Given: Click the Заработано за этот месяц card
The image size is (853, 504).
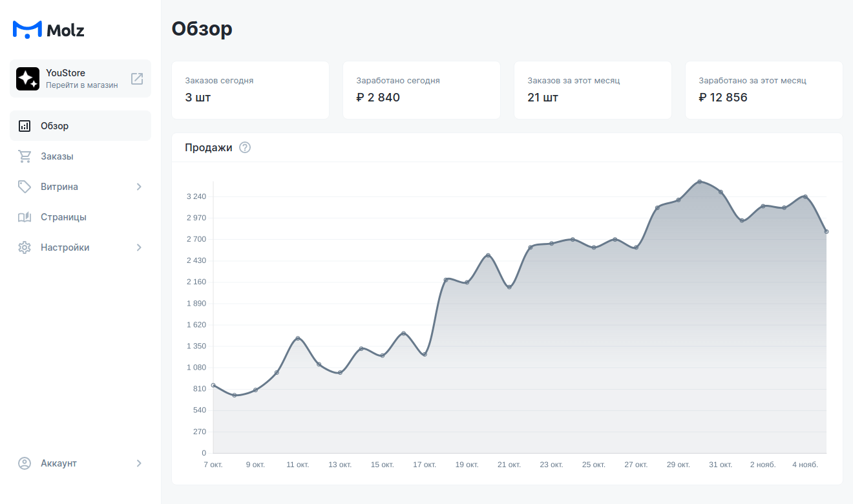Looking at the screenshot, I should 764,90.
